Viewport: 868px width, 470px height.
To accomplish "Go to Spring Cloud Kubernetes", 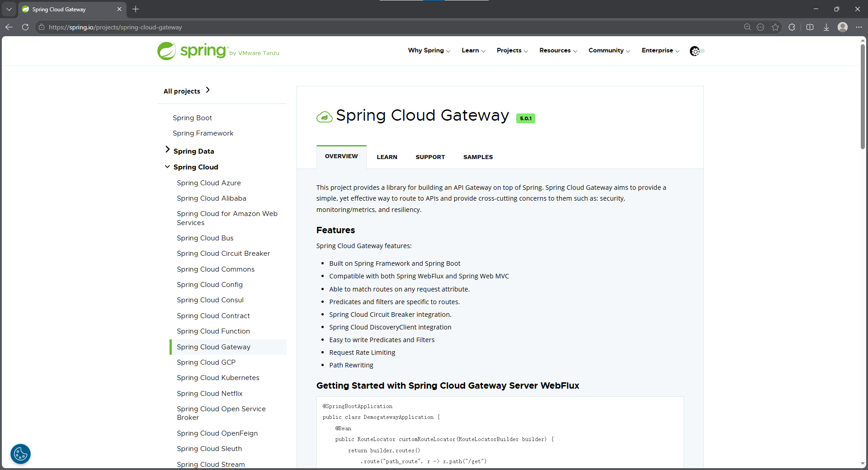I will pyautogui.click(x=218, y=378).
